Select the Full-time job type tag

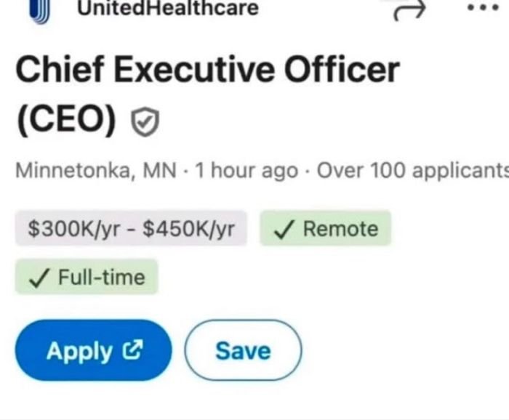(x=87, y=278)
